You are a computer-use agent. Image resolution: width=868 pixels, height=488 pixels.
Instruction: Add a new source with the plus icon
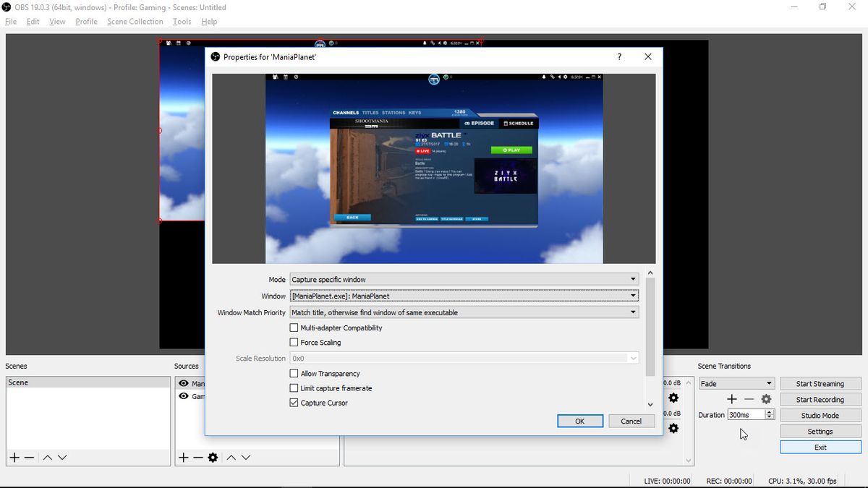(x=184, y=457)
